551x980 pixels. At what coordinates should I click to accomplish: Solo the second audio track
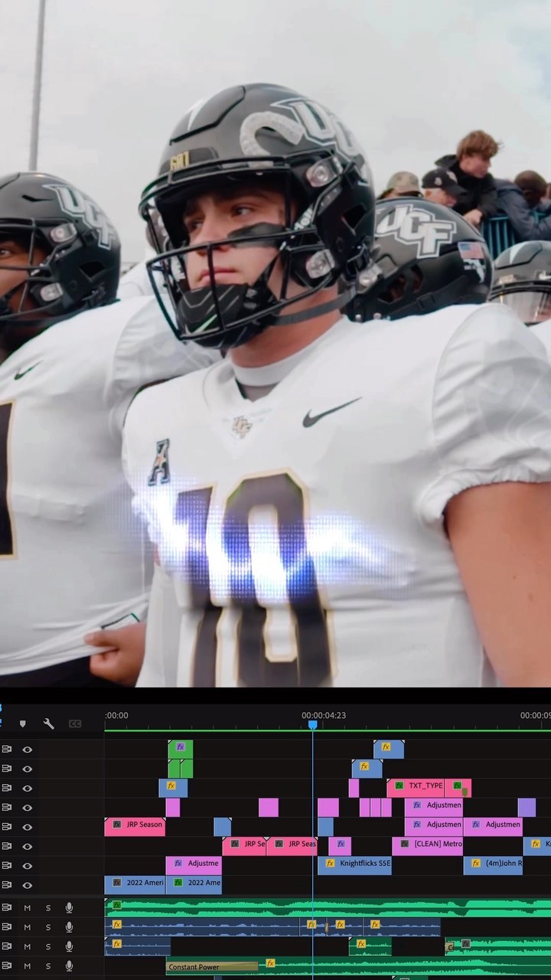(x=47, y=927)
